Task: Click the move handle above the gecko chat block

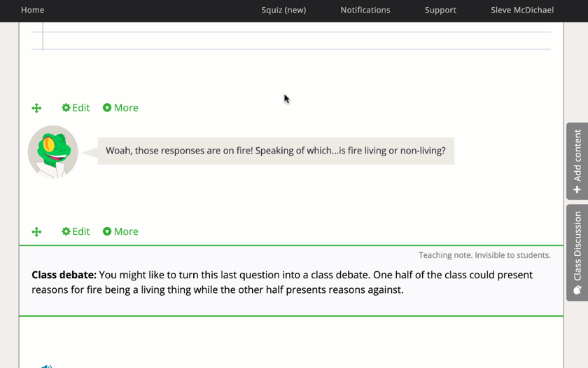Action: coord(36,108)
